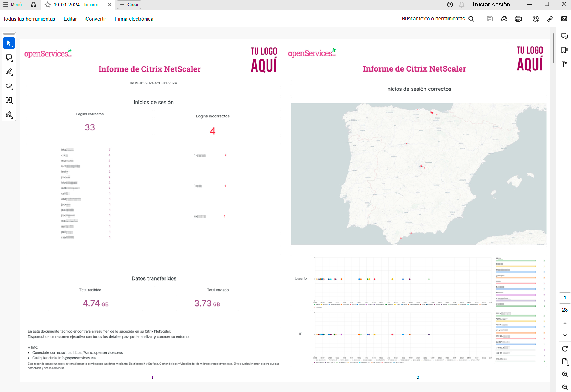Go to next page with down chevron
This screenshot has height=392, width=571.
[x=565, y=335]
